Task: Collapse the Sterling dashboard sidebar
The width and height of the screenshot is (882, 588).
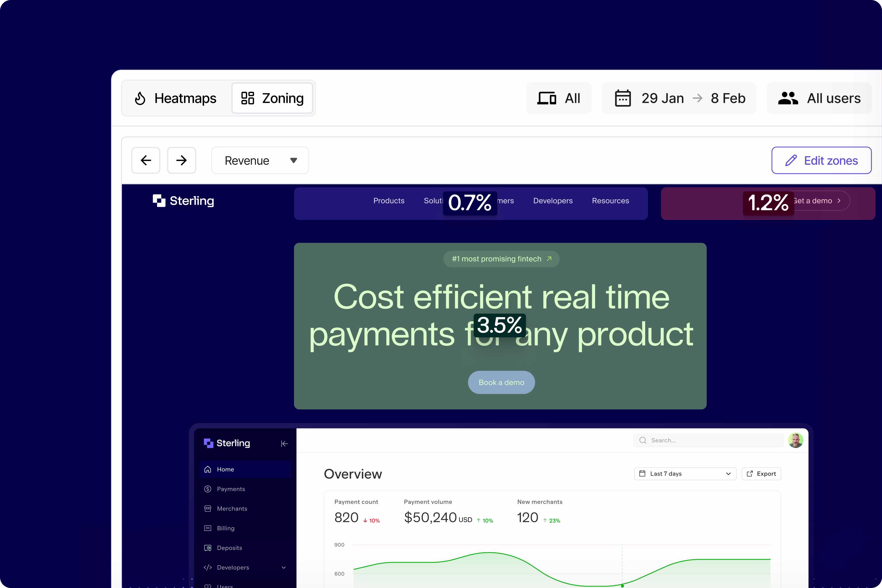Action: point(284,443)
